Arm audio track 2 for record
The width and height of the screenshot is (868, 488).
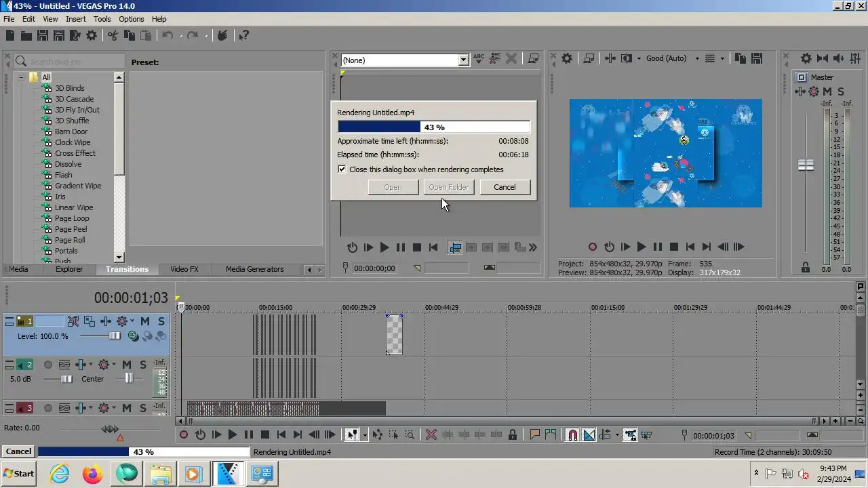point(48,365)
